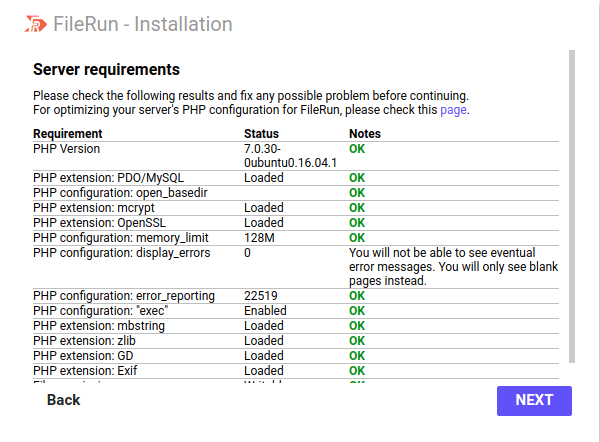Open the PHP configuration 'page' link
600x442 pixels.
453,110
